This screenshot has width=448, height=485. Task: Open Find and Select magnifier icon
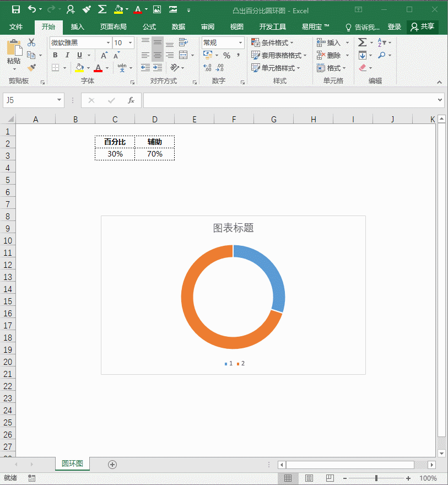382,55
